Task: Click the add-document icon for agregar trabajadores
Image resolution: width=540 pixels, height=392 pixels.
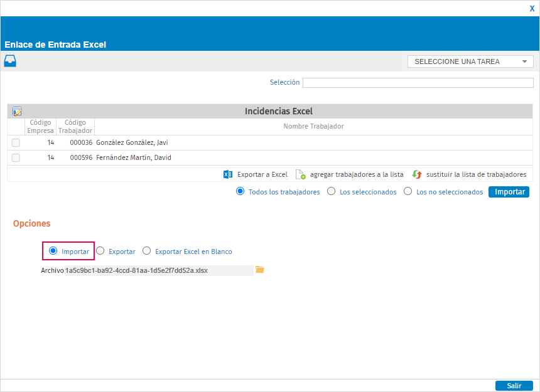Action: pos(300,174)
